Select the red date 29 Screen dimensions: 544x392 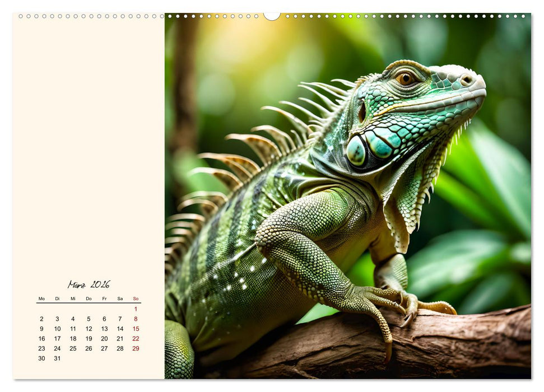[x=135, y=348]
